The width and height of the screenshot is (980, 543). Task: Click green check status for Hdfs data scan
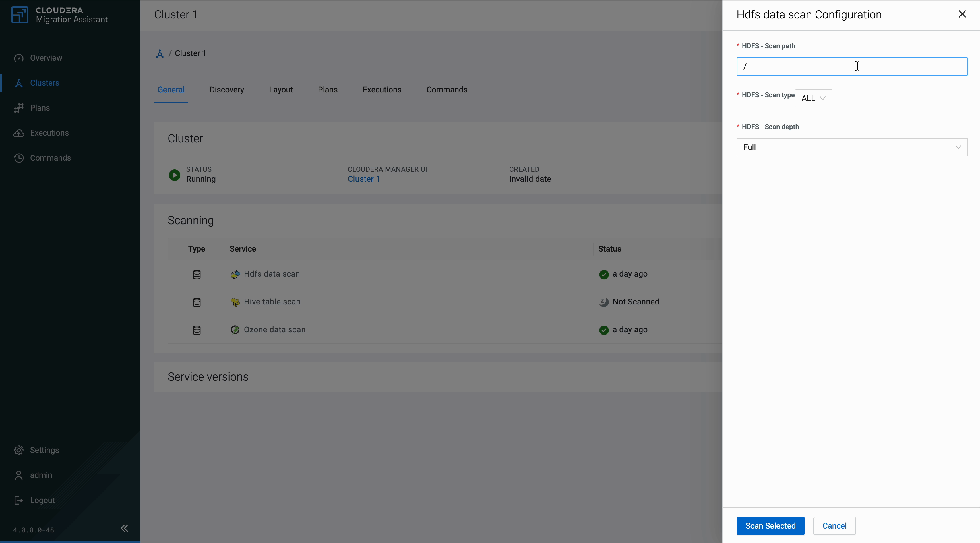tap(604, 275)
